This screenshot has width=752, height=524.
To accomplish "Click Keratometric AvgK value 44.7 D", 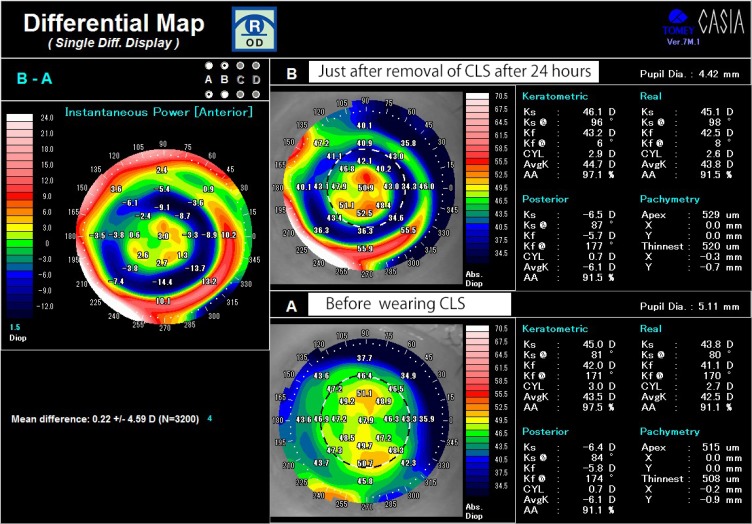I will [x=599, y=164].
